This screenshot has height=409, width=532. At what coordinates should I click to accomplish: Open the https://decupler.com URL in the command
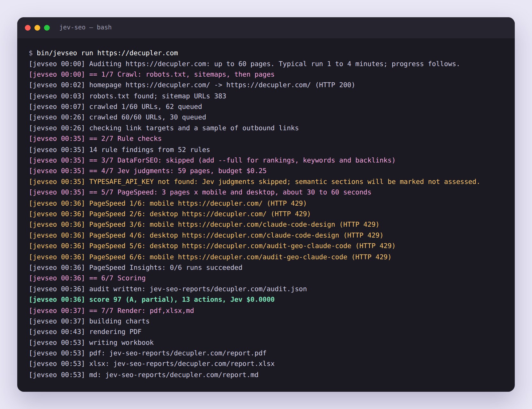[138, 53]
